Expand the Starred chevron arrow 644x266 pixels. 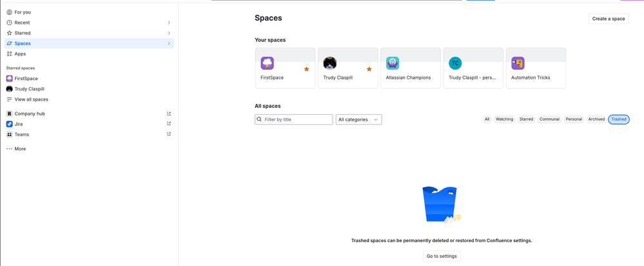pos(169,33)
